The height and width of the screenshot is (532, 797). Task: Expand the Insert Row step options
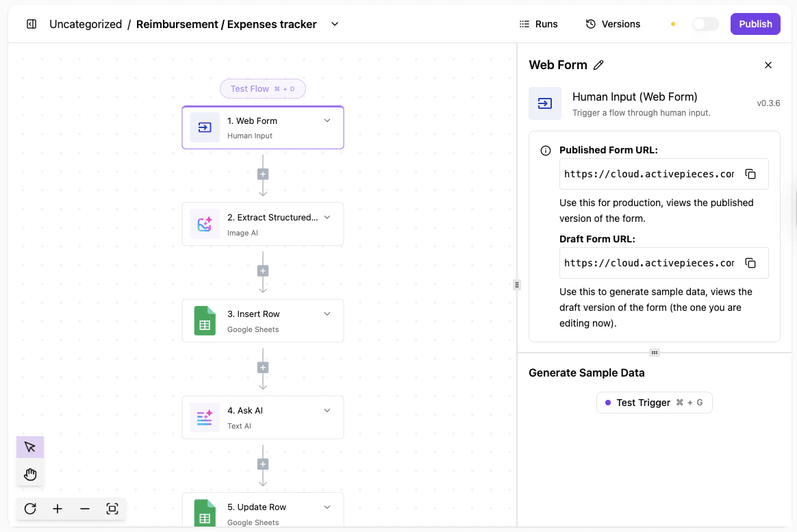[x=327, y=313]
